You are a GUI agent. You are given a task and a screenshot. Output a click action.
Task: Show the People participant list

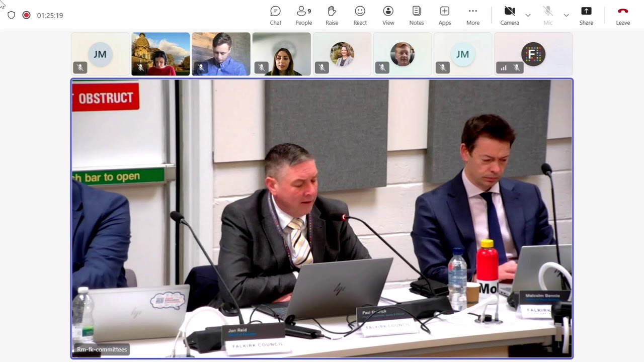pyautogui.click(x=303, y=16)
